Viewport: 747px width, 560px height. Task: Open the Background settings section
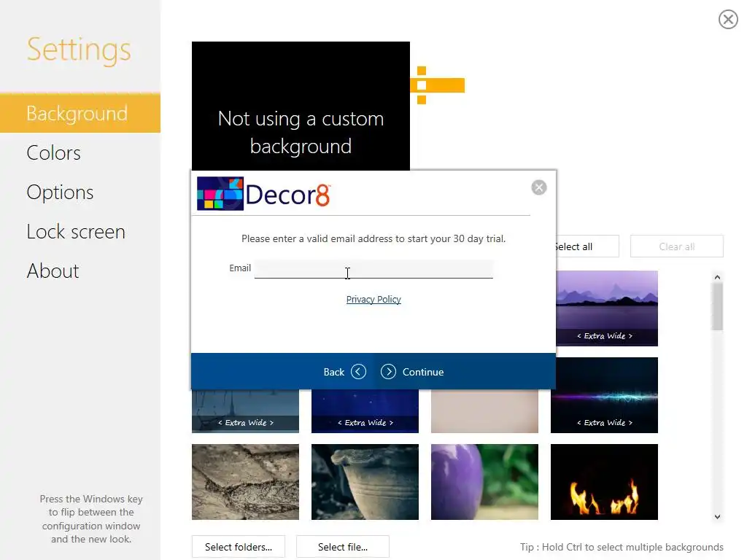click(80, 113)
